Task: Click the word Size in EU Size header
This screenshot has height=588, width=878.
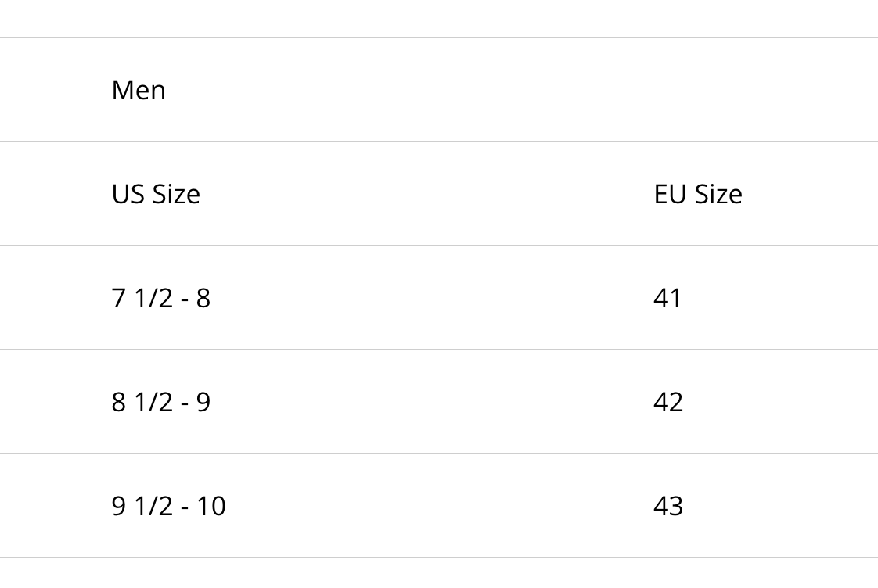Action: [x=718, y=194]
